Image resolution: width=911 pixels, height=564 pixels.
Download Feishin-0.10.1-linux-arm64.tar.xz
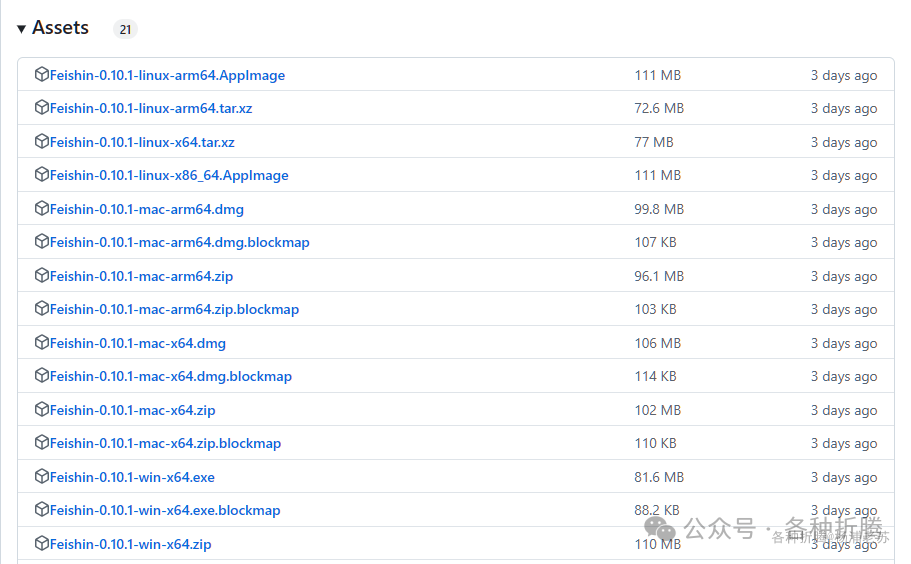point(151,109)
